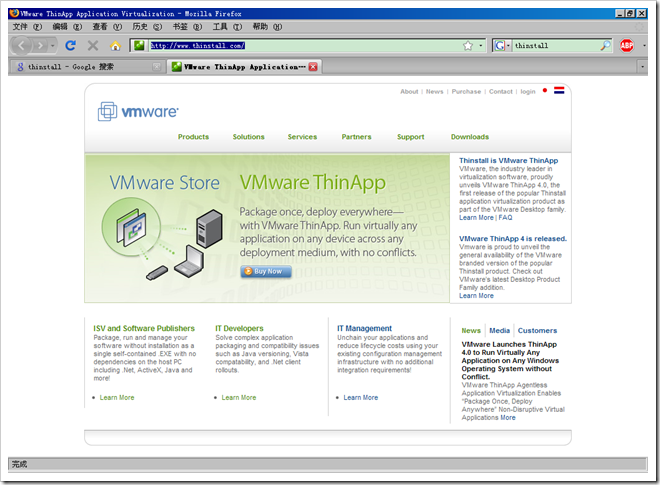Close the thinstall Google search tab
This screenshot has height=485, width=660.
coord(157,67)
